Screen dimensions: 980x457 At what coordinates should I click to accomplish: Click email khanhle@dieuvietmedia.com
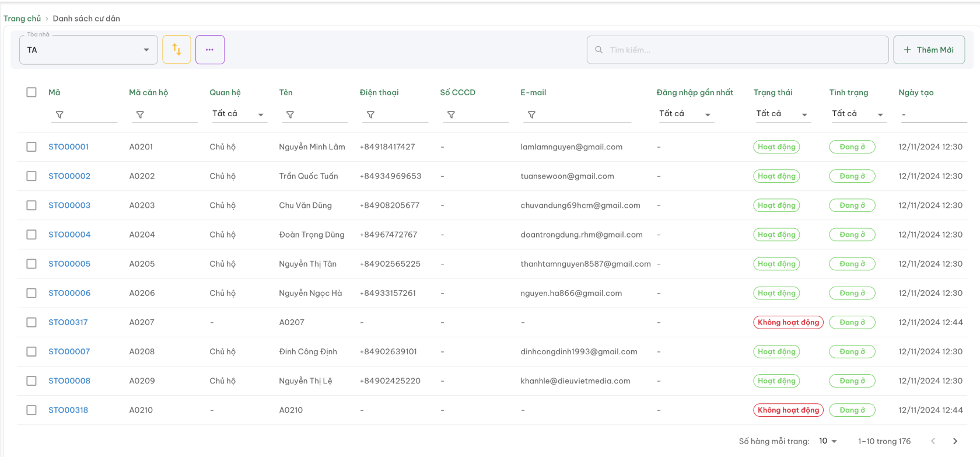[575, 381]
